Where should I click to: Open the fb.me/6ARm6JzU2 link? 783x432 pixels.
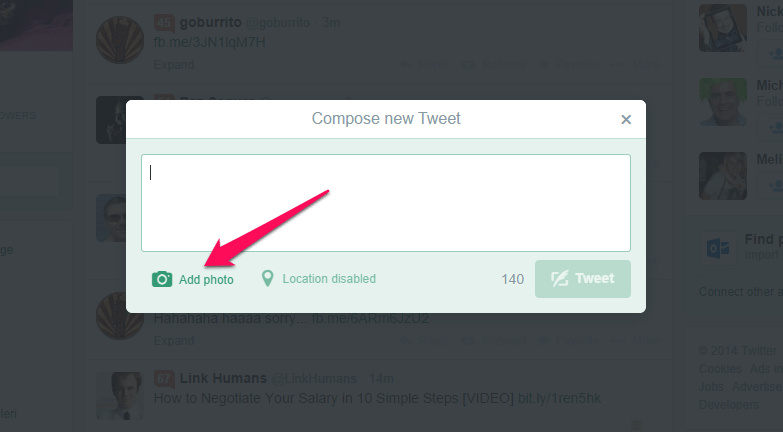370,319
